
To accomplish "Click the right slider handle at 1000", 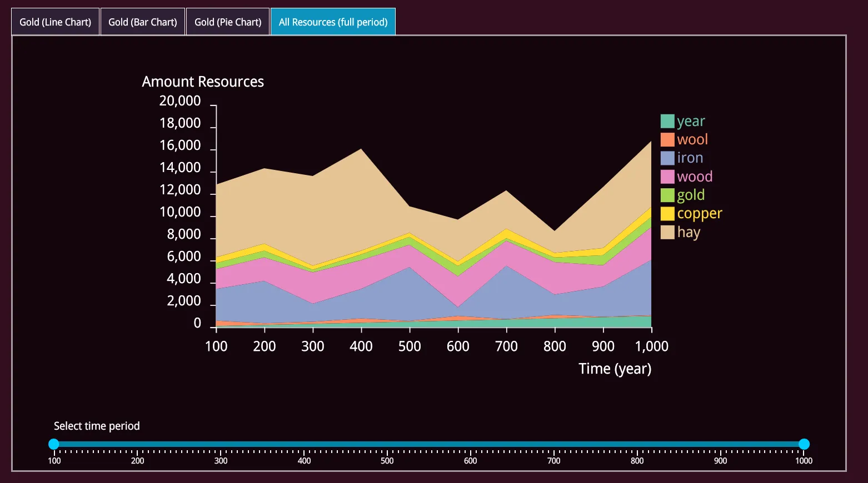I will point(804,444).
